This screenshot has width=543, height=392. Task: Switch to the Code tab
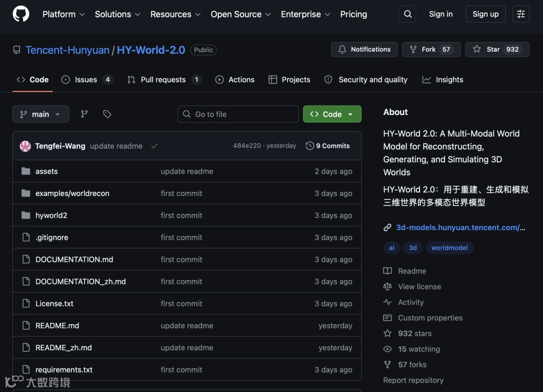tap(33, 79)
